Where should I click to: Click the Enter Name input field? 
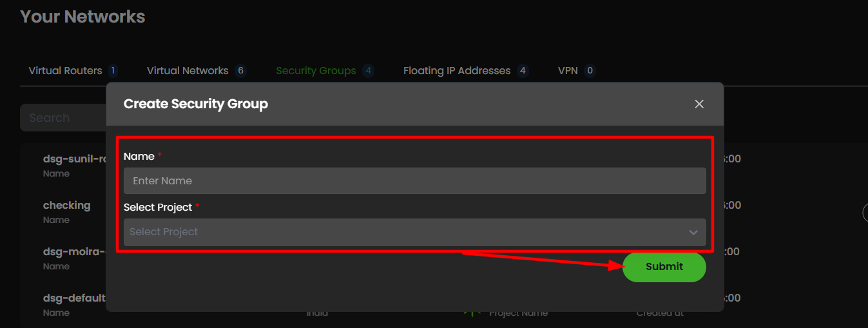pos(414,181)
